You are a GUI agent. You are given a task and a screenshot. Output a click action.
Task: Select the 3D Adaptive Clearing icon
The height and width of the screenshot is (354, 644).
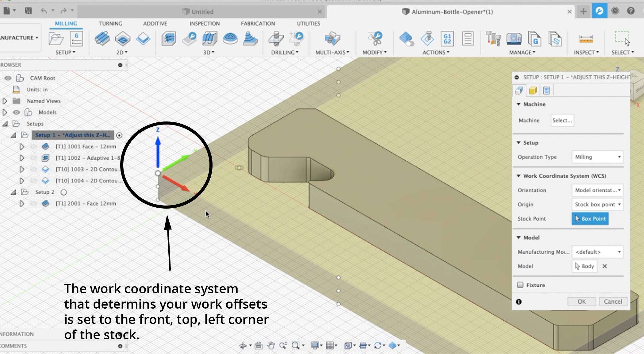[x=169, y=39]
